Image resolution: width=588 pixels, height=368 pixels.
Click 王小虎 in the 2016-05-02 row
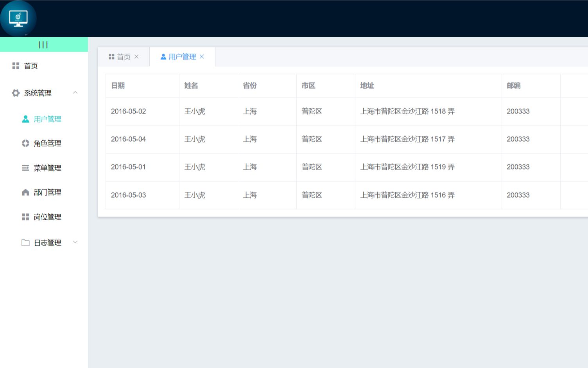pos(195,112)
